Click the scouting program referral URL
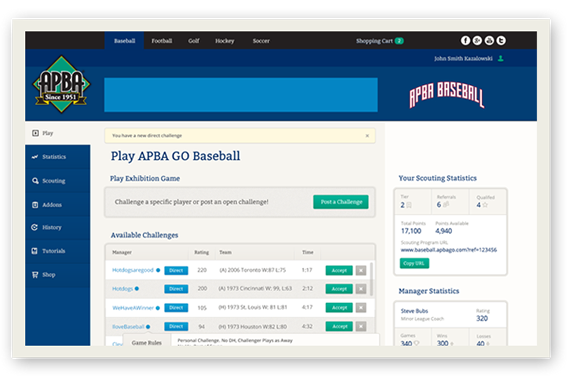 click(448, 250)
